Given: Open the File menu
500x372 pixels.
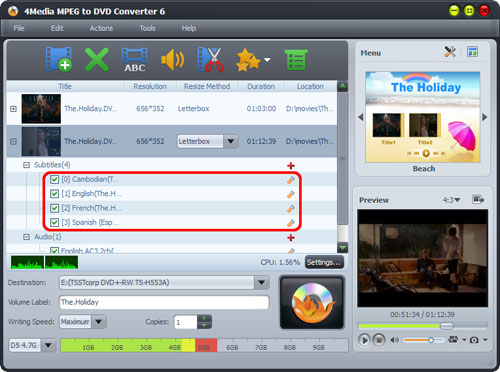Looking at the screenshot, I should coord(19,28).
